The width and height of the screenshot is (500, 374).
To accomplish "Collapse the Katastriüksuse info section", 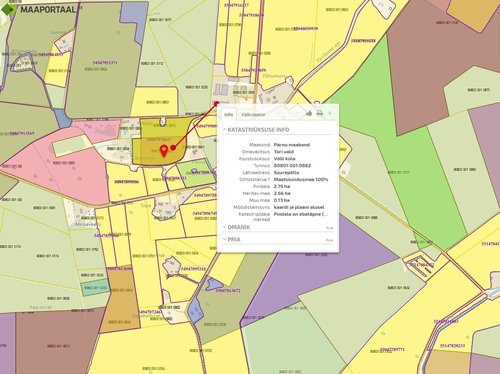I will pyautogui.click(x=256, y=130).
